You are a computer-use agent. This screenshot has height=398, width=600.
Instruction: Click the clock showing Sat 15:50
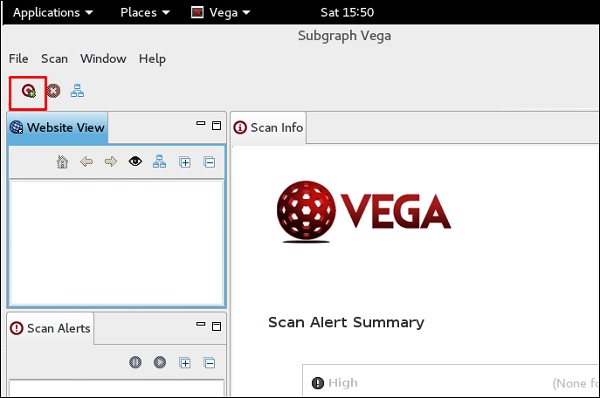347,13
